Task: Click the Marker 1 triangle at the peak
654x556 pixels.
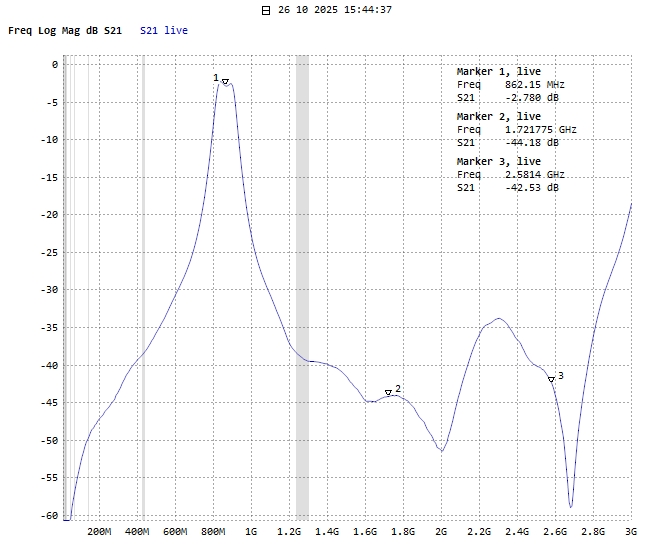Action: (x=226, y=82)
